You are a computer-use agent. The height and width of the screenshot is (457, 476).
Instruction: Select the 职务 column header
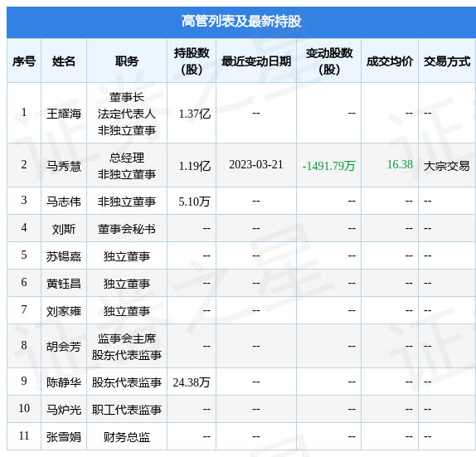click(127, 61)
